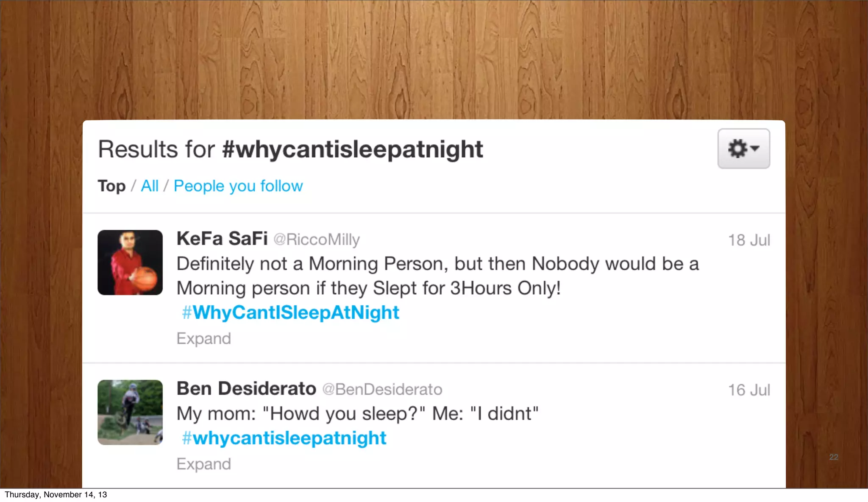This screenshot has width=868, height=502.
Task: Open the Ben Desiderato display name
Action: tap(246, 389)
